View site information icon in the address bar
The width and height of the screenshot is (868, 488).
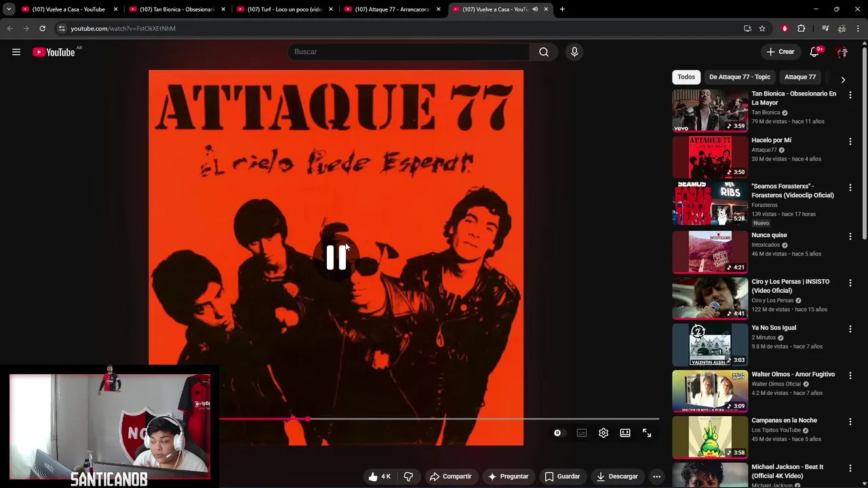point(62,28)
